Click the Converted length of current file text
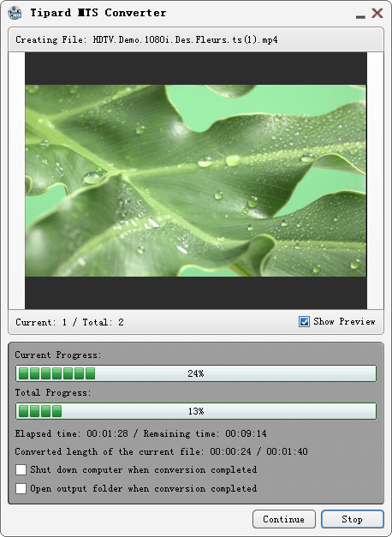 pyautogui.click(x=161, y=451)
